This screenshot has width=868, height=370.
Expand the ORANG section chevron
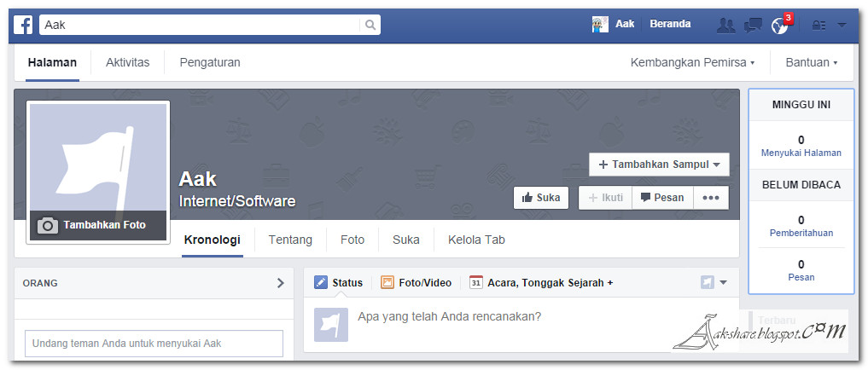click(281, 283)
